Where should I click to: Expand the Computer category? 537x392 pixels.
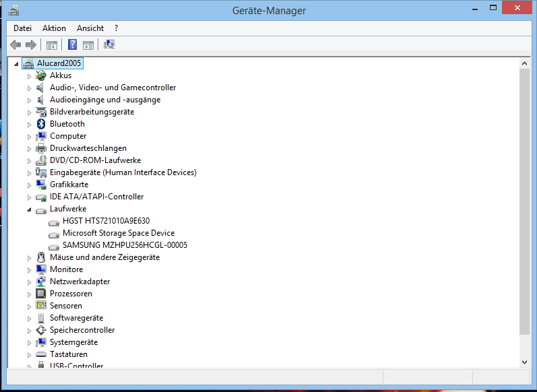pos(29,137)
